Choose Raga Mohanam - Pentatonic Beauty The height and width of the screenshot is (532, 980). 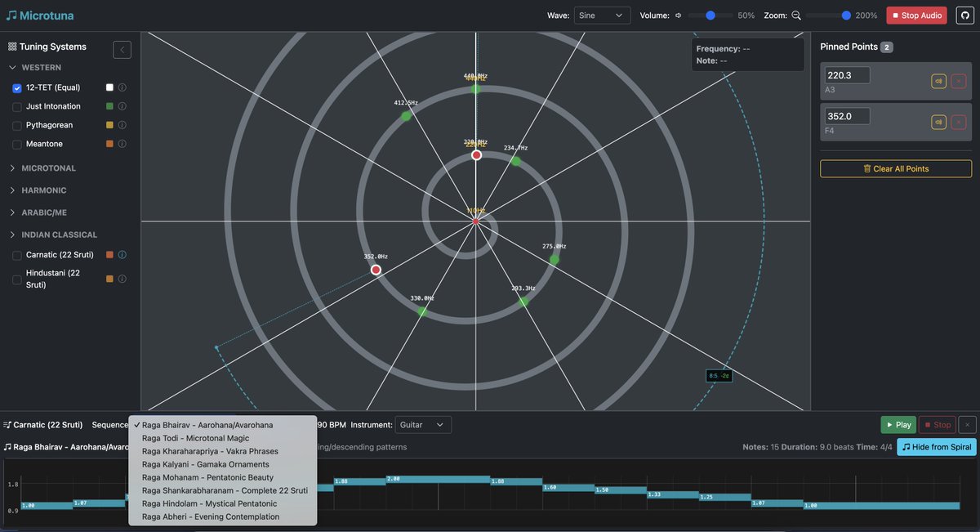222,477
